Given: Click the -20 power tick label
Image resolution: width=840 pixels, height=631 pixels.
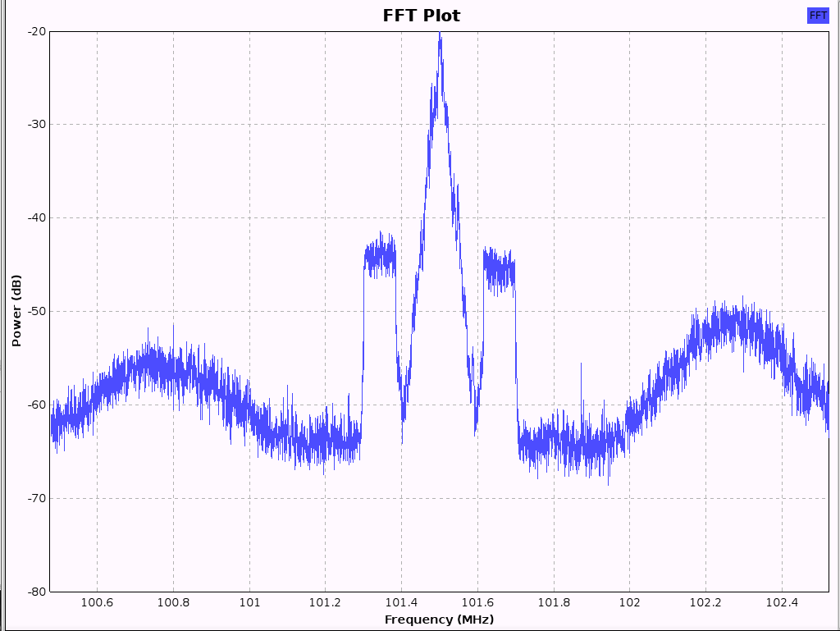Looking at the screenshot, I should click(37, 31).
